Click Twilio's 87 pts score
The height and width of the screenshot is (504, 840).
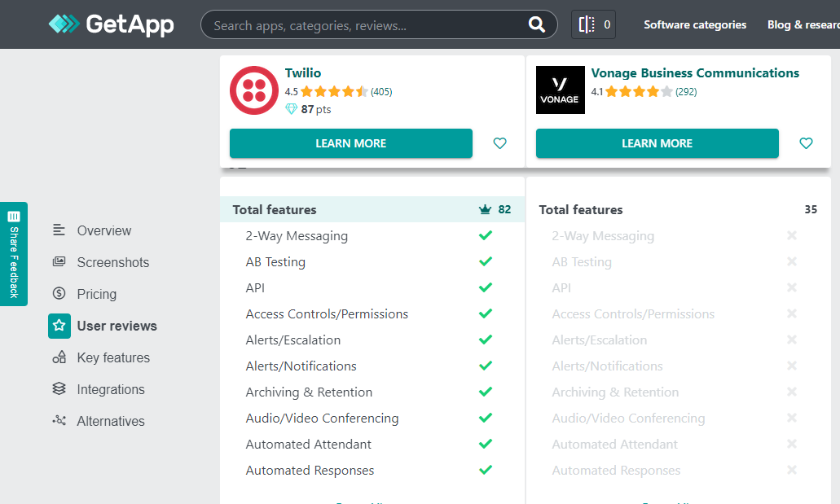coord(316,109)
